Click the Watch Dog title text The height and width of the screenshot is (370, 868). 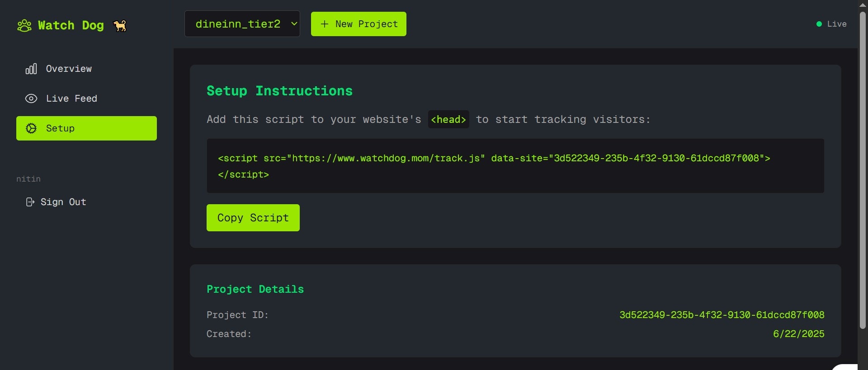[x=71, y=25]
